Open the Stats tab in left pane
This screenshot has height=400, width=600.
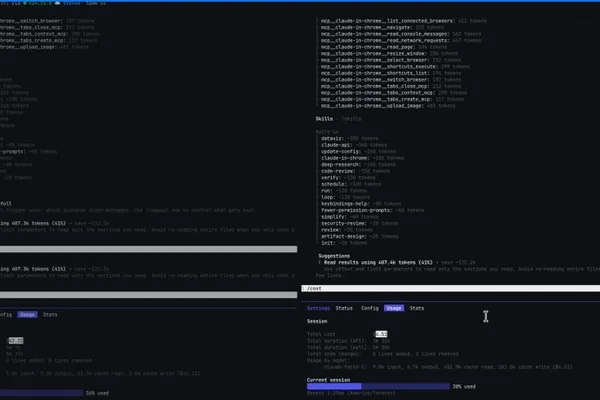click(x=50, y=315)
